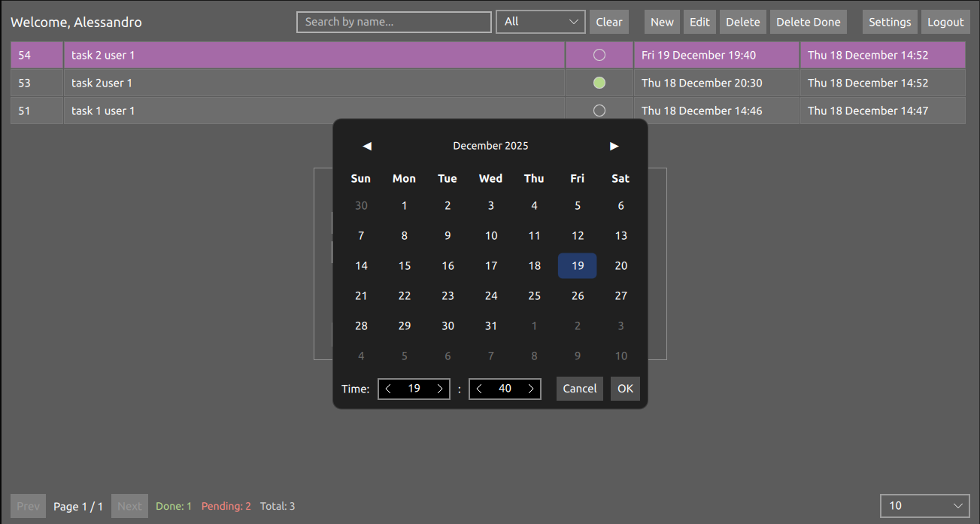Open the Settings screen

click(890, 22)
